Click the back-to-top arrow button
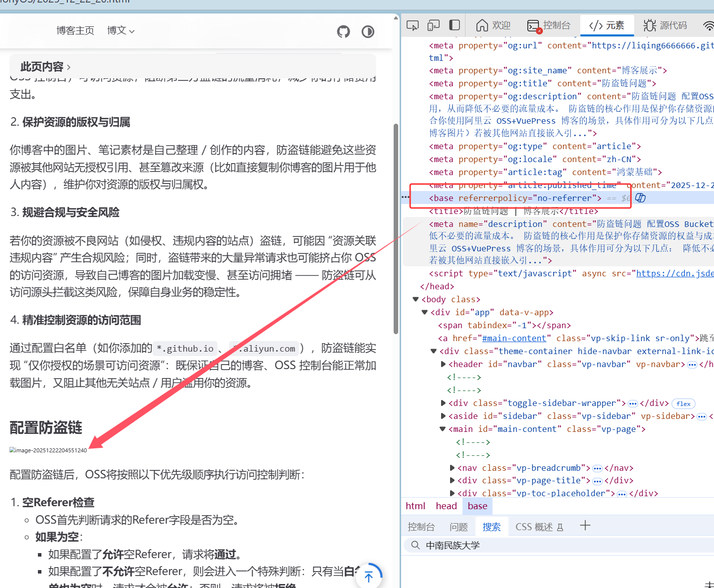The image size is (714, 588). (x=369, y=577)
